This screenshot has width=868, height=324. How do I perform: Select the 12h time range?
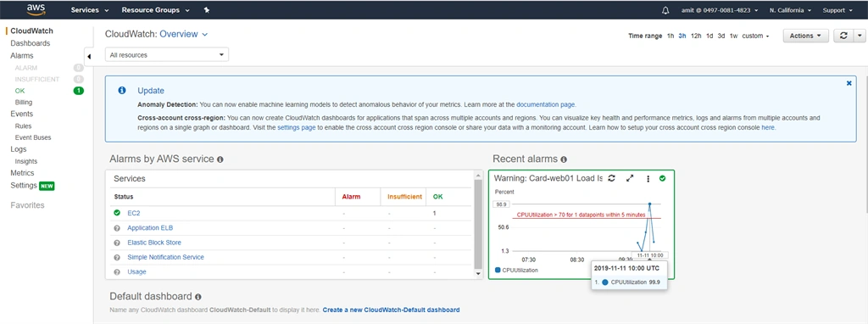click(x=696, y=36)
